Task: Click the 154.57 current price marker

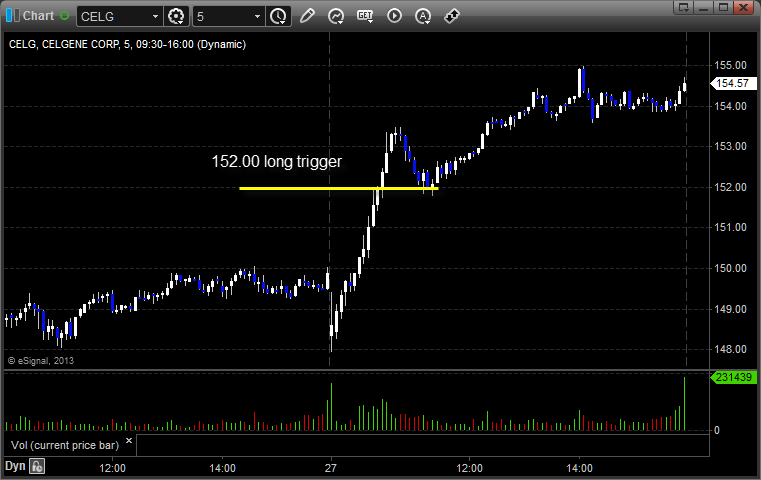Action: [733, 83]
